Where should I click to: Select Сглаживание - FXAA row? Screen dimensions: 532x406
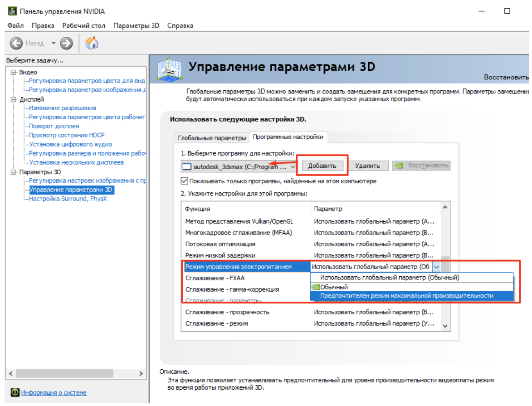246,278
